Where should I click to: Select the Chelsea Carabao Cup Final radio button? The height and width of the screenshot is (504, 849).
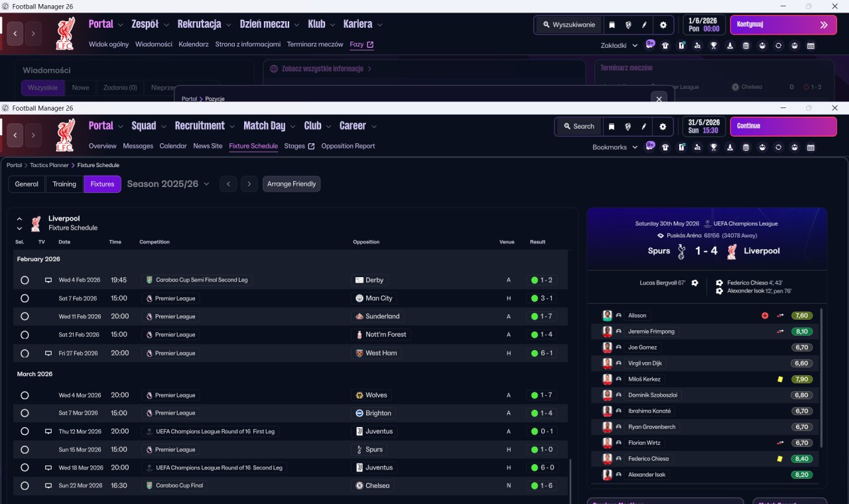[x=25, y=485]
